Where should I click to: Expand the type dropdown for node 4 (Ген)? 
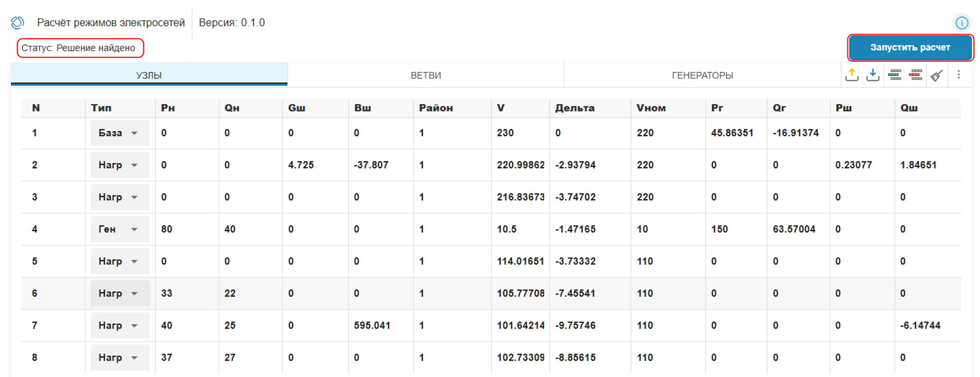[x=120, y=229]
